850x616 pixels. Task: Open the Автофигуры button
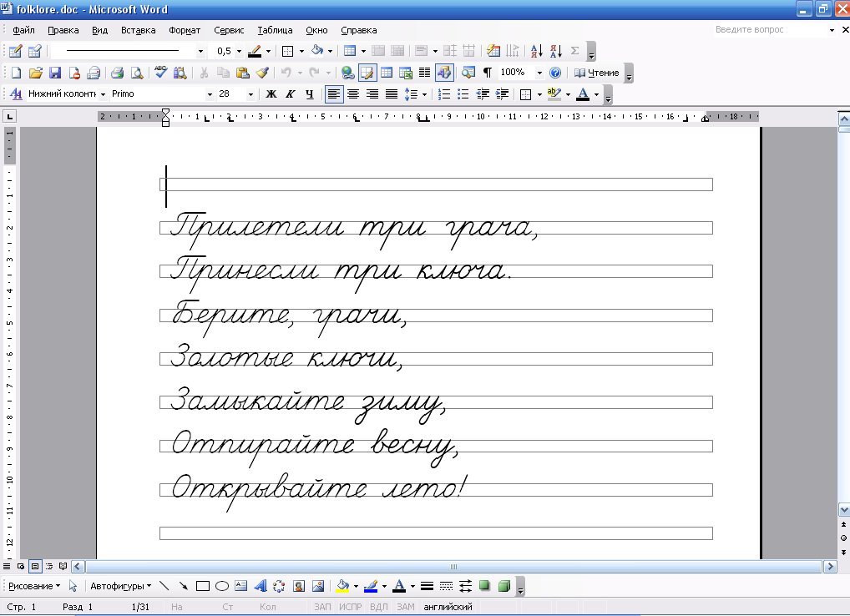(120, 586)
